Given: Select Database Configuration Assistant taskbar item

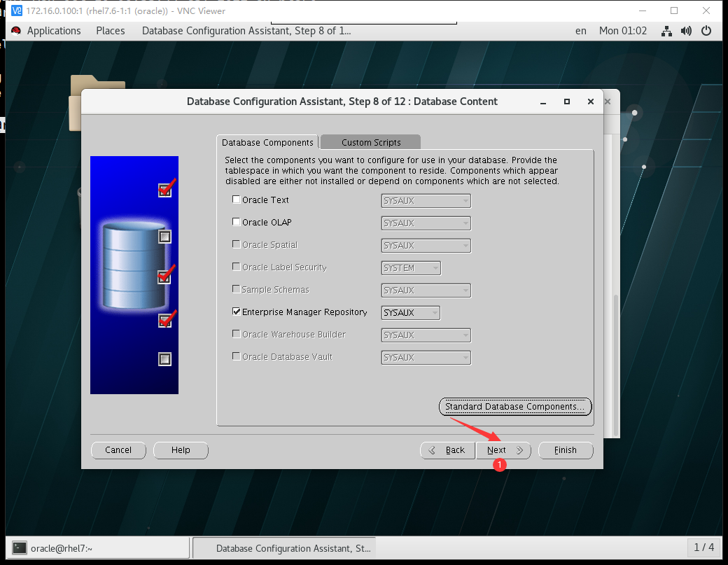Looking at the screenshot, I should pyautogui.click(x=284, y=548).
